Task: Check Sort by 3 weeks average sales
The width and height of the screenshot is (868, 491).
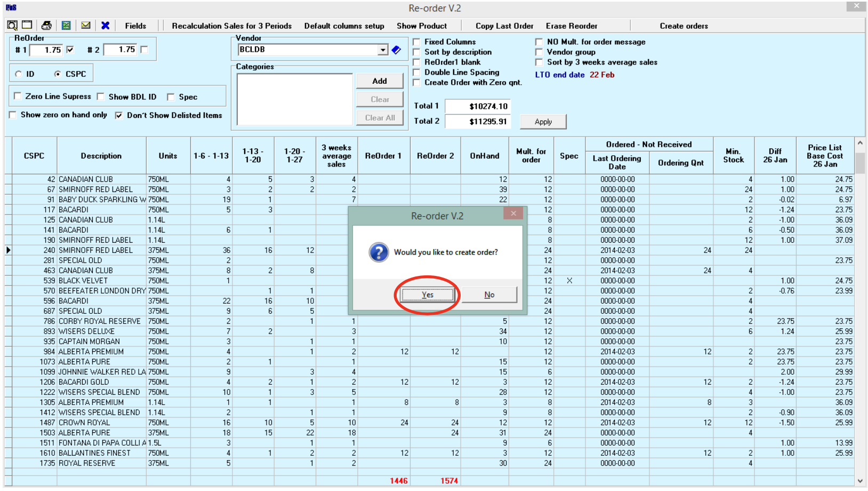Action: click(x=539, y=62)
